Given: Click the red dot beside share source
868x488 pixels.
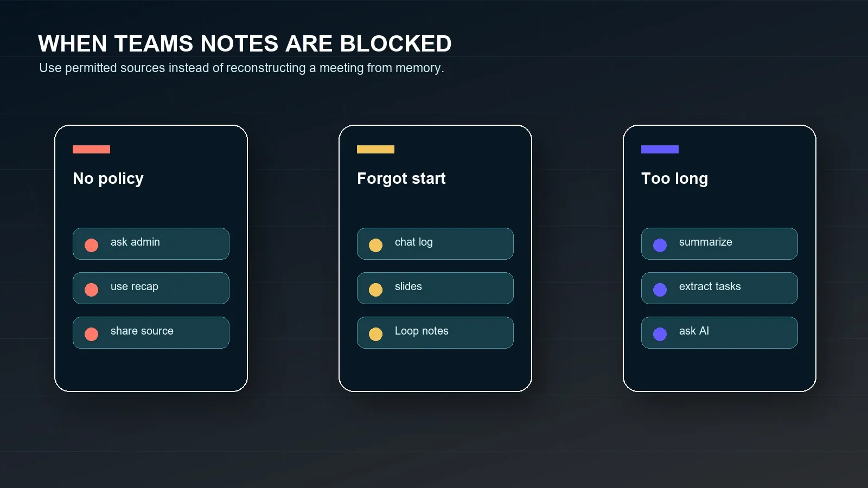Looking at the screenshot, I should [x=91, y=334].
